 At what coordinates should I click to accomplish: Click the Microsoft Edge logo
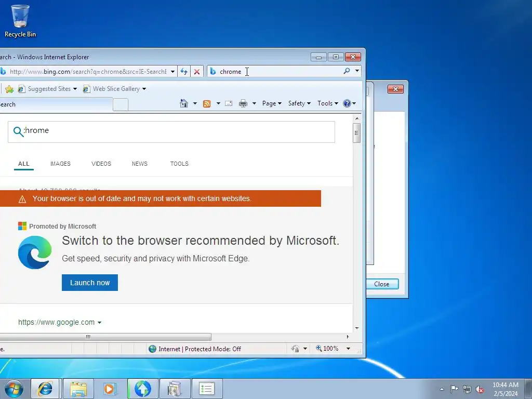[35, 252]
